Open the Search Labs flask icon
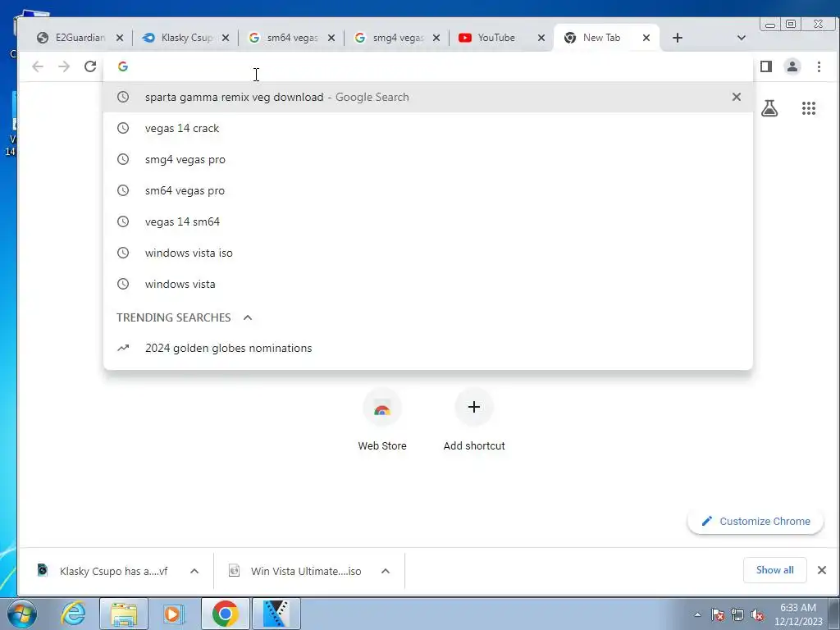Image resolution: width=840 pixels, height=630 pixels. tap(769, 108)
